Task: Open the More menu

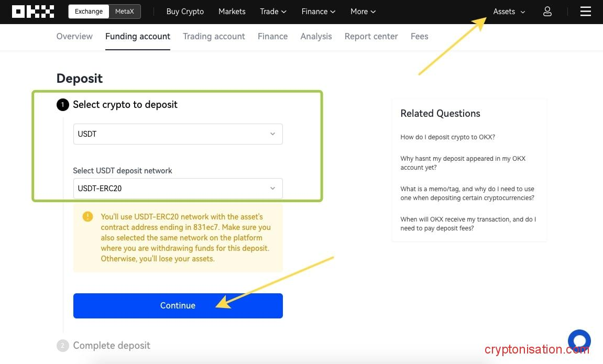Action: [x=363, y=12]
